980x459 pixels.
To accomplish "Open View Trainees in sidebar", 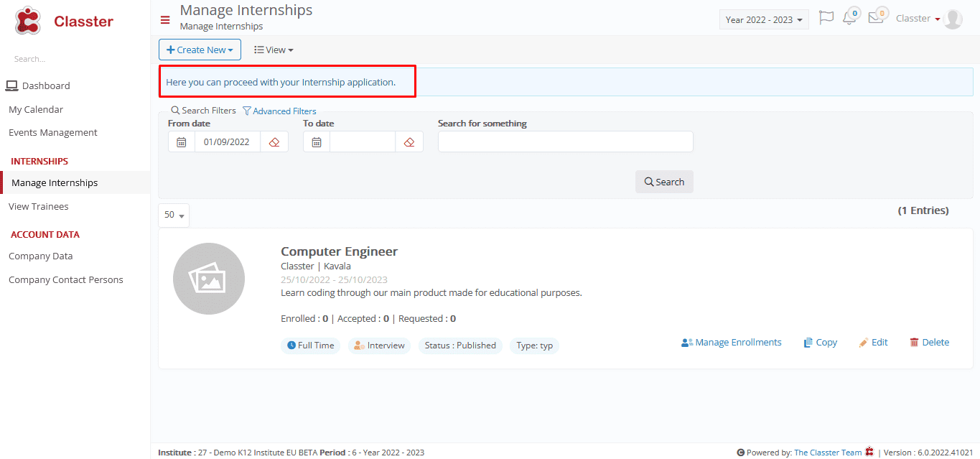I will coord(39,206).
